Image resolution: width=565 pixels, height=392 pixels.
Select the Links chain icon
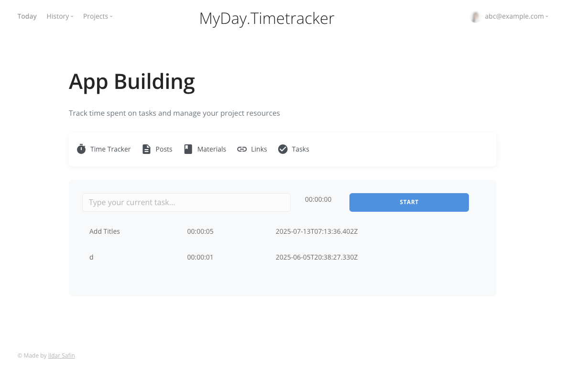pyautogui.click(x=242, y=149)
